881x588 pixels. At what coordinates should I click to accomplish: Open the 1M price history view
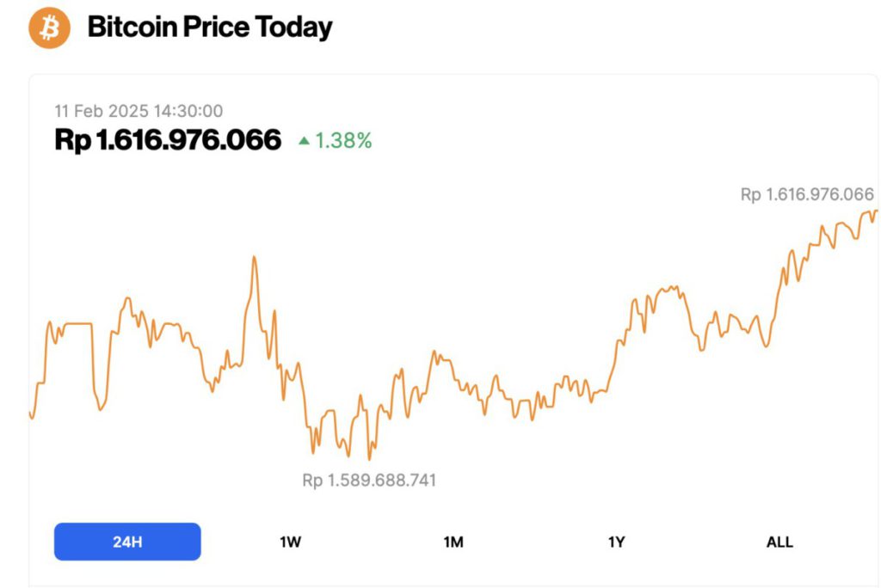[x=453, y=542]
